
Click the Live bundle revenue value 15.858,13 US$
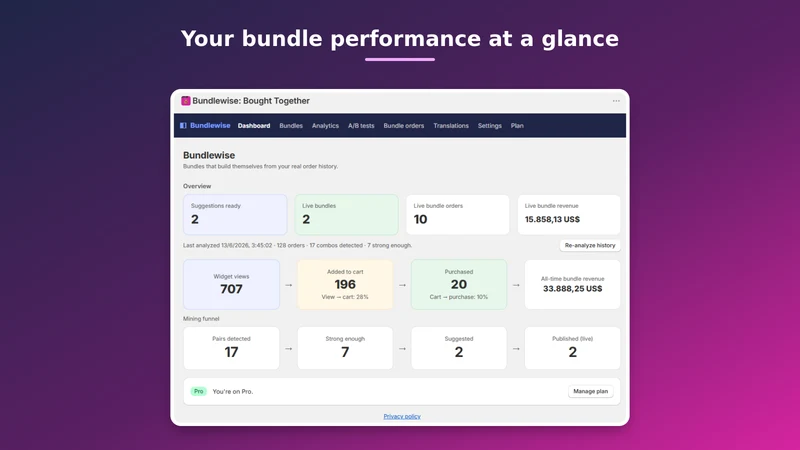(x=552, y=219)
